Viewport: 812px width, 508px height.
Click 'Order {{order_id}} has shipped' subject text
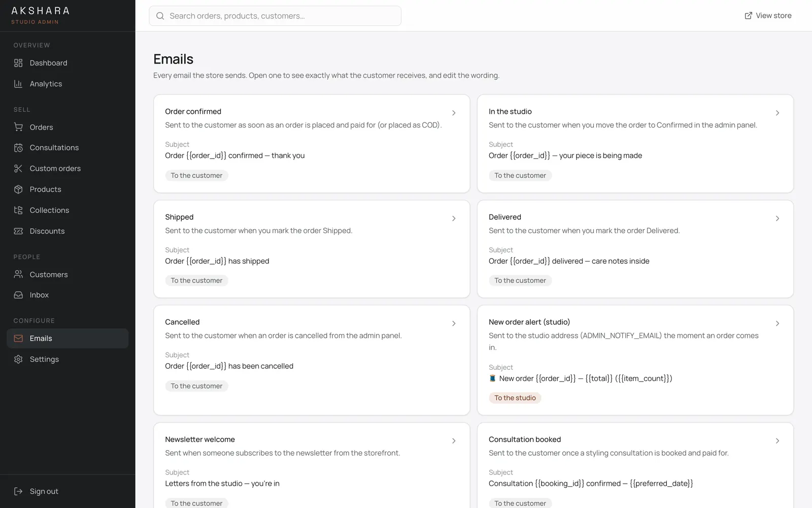[217, 261]
